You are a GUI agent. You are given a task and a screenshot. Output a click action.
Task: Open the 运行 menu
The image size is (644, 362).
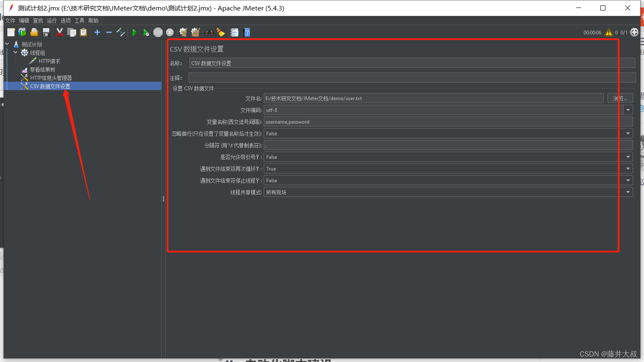(x=52, y=21)
